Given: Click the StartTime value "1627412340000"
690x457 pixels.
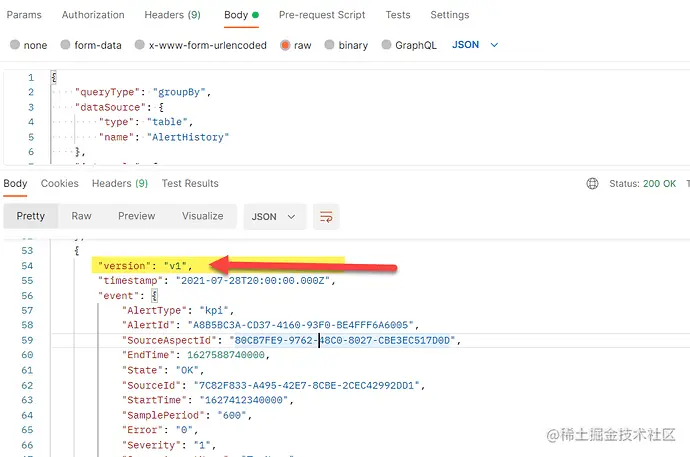Looking at the screenshot, I should [244, 400].
